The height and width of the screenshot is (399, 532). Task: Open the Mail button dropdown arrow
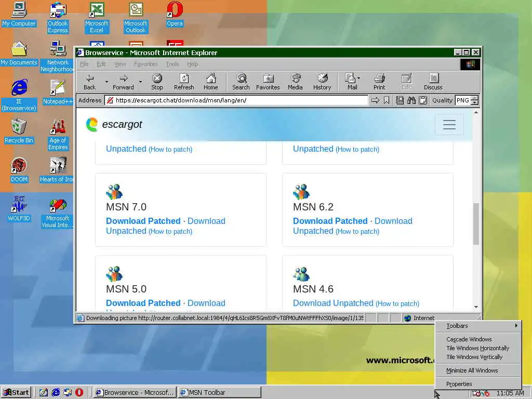click(x=359, y=78)
